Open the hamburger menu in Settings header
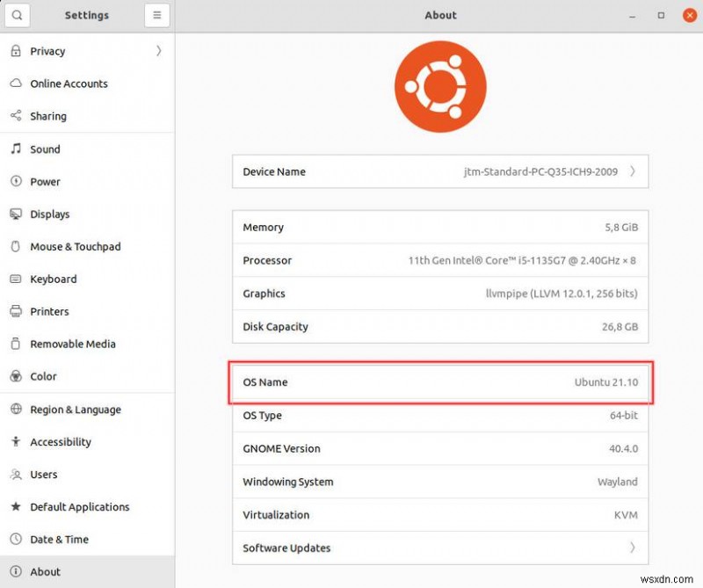The width and height of the screenshot is (703, 588). click(x=157, y=15)
